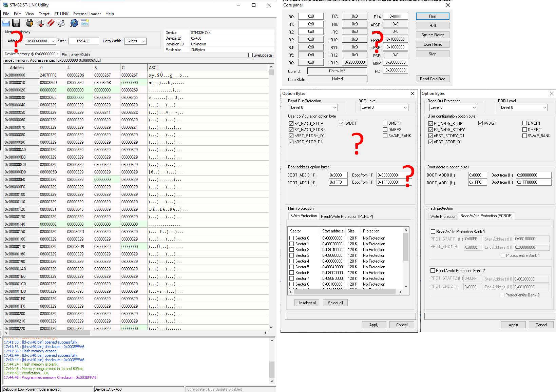
Task: Open the PCROP tab in the left Option Bytes window
Action: pyautogui.click(x=347, y=216)
